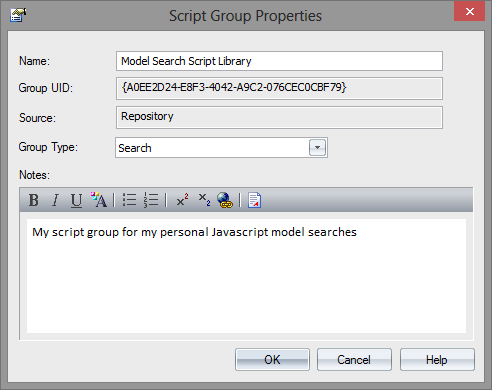
Task: Expand the Group Type dropdown arrow
Action: click(317, 148)
